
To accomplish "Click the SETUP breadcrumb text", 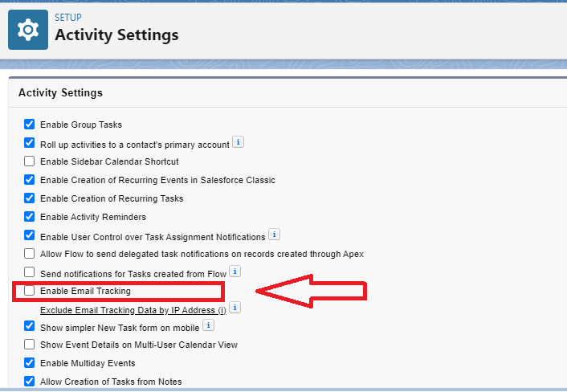I will point(68,18).
